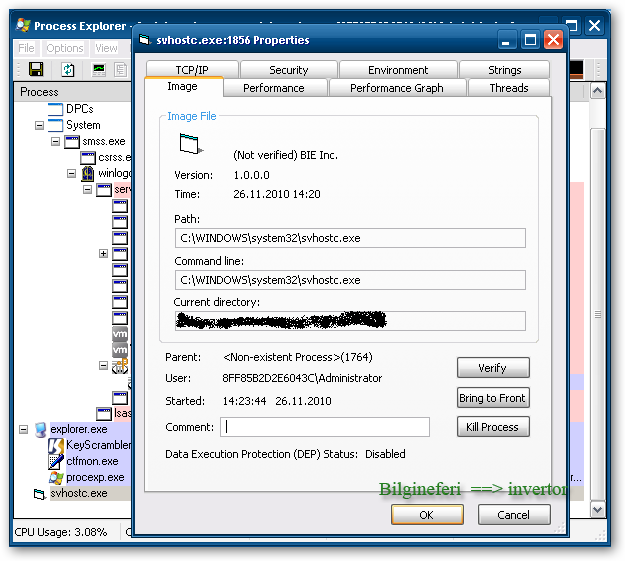Click the Kill Process button
The image size is (625, 561).
pyautogui.click(x=493, y=427)
